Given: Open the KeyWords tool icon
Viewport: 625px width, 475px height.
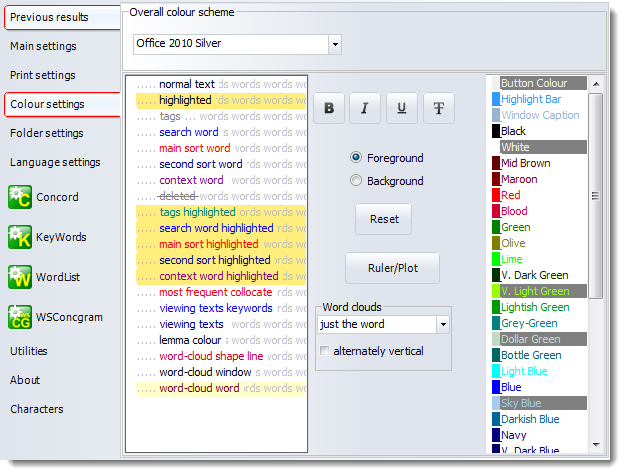Looking at the screenshot, I should (x=21, y=238).
